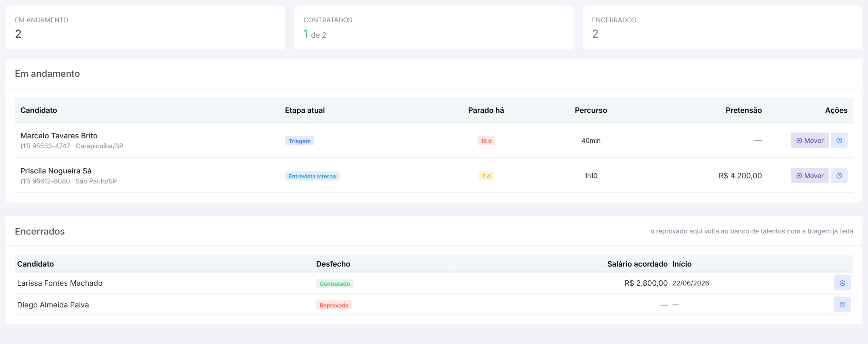Select candidate name Diego Almeida Paiva
The width and height of the screenshot is (868, 344).
click(x=53, y=305)
